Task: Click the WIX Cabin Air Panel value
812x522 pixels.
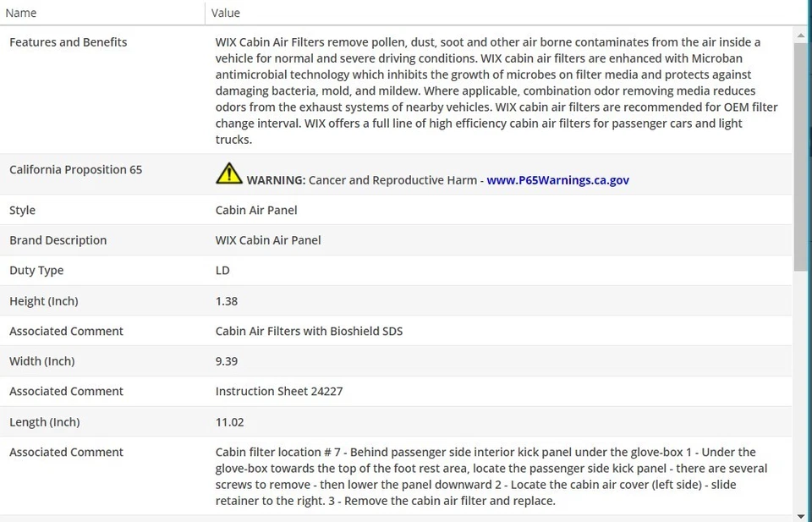Action: click(x=268, y=240)
